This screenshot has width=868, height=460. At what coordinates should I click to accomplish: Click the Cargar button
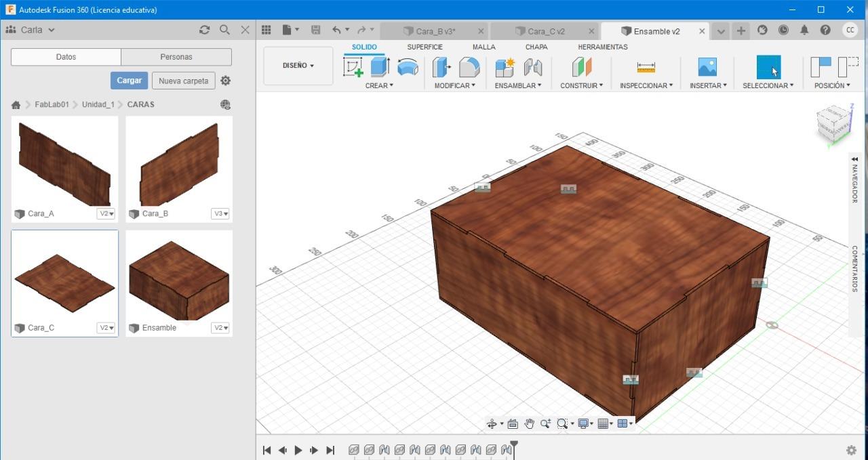129,81
